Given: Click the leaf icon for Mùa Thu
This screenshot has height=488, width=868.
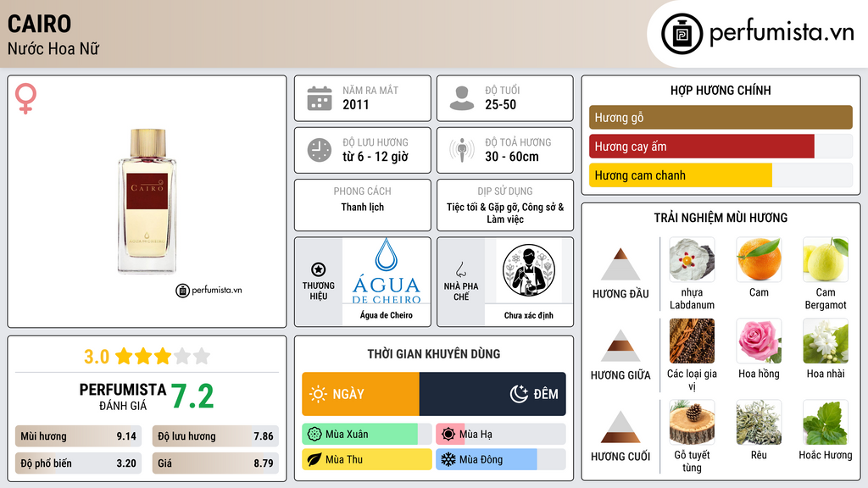Looking at the screenshot, I should pos(314,459).
